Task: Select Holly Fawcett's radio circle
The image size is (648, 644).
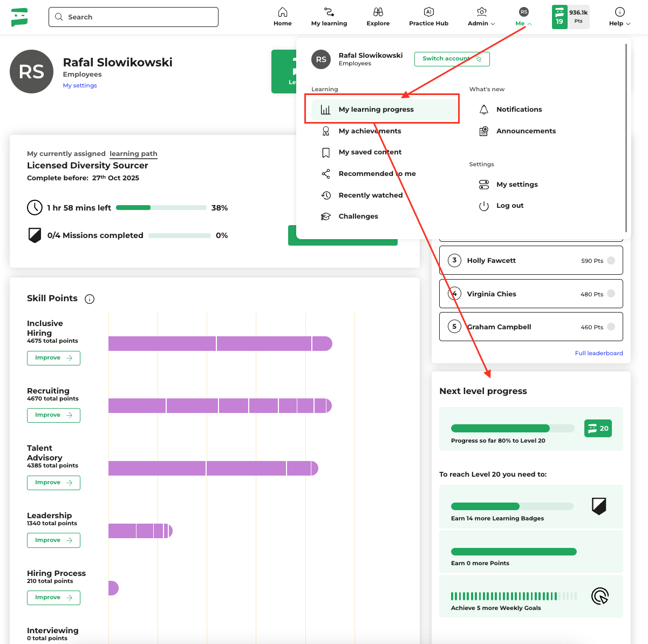Action: pos(611,261)
